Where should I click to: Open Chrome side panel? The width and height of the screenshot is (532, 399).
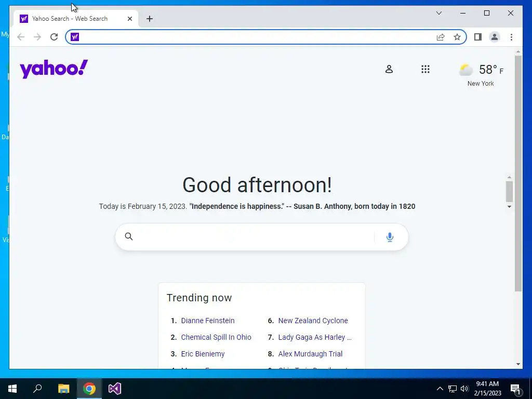tap(478, 37)
